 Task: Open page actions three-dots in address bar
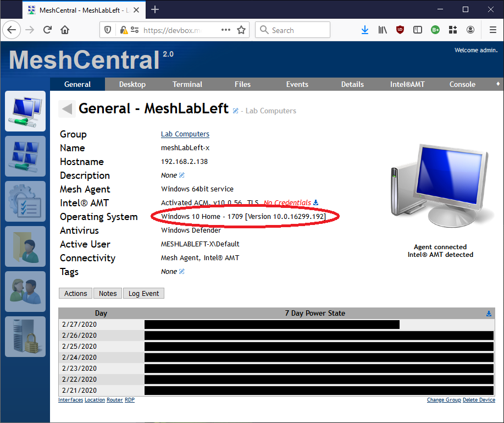tap(226, 30)
